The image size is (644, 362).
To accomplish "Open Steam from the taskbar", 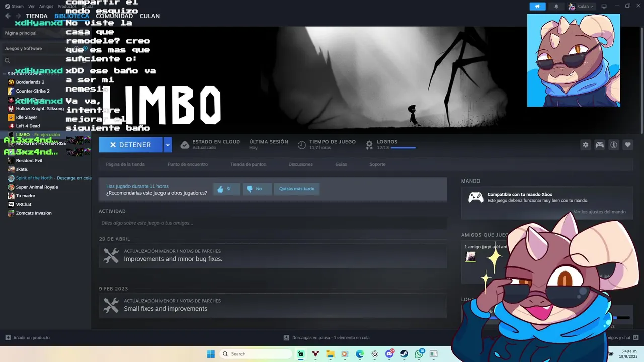I will [x=404, y=354].
